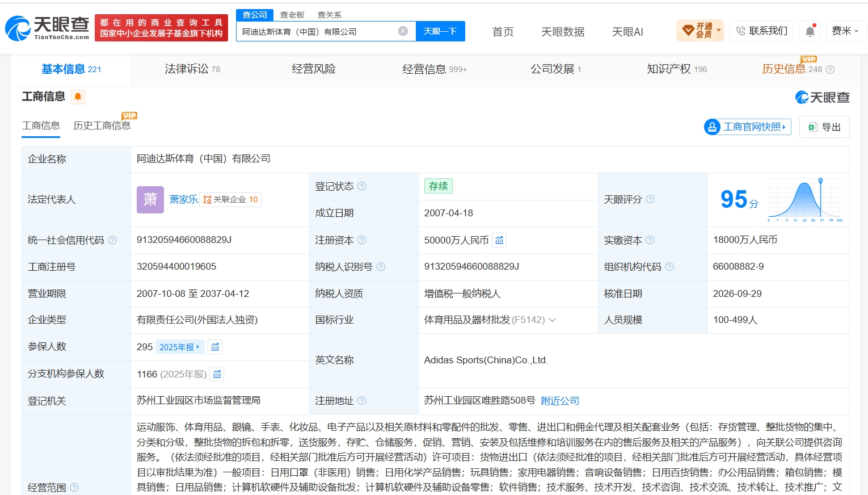Screen dimensions: 868x495
Task: Expand the 开通会员 dropdown
Action: (x=700, y=31)
